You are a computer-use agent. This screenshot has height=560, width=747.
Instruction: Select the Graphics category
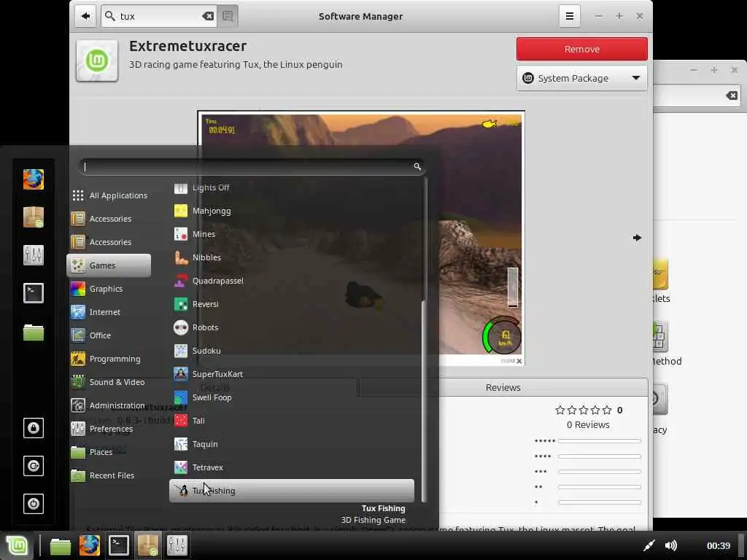[109, 289]
